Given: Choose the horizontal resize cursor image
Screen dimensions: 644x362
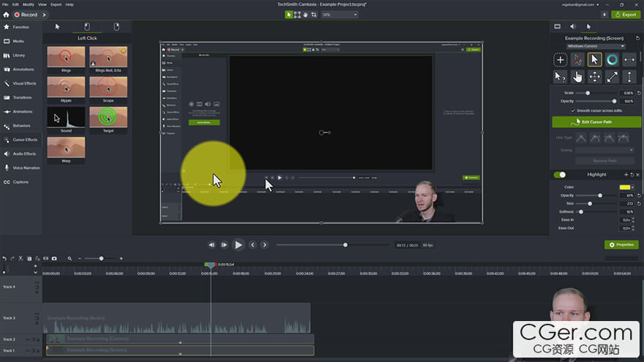Looking at the screenshot, I should click(x=629, y=60).
